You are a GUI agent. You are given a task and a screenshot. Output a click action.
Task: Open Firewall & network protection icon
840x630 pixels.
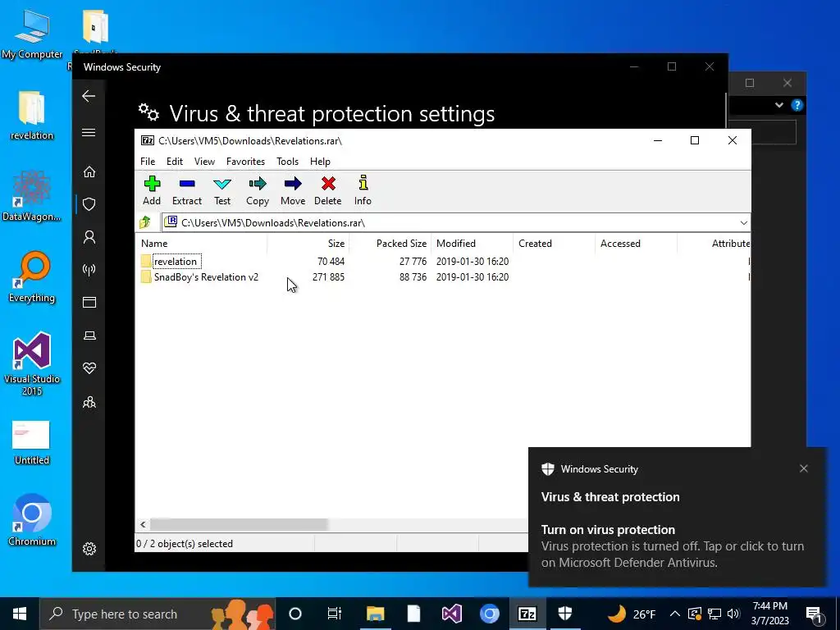(89, 269)
